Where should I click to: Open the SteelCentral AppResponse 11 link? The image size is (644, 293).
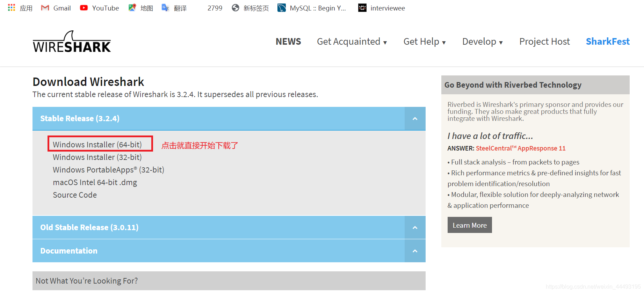point(521,148)
